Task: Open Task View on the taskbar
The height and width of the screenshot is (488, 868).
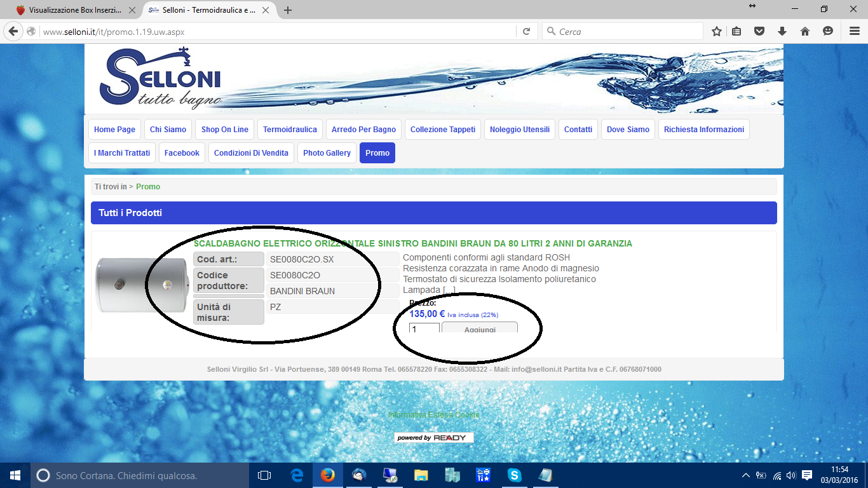Action: click(x=264, y=475)
